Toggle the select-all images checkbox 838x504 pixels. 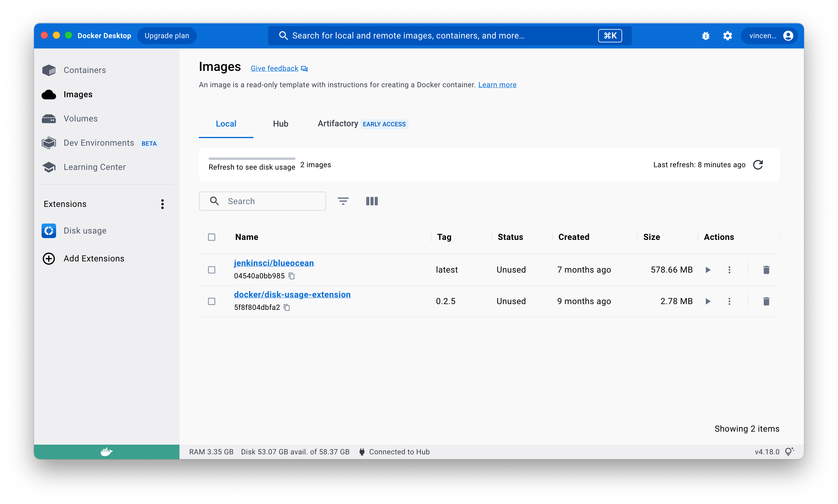[211, 237]
